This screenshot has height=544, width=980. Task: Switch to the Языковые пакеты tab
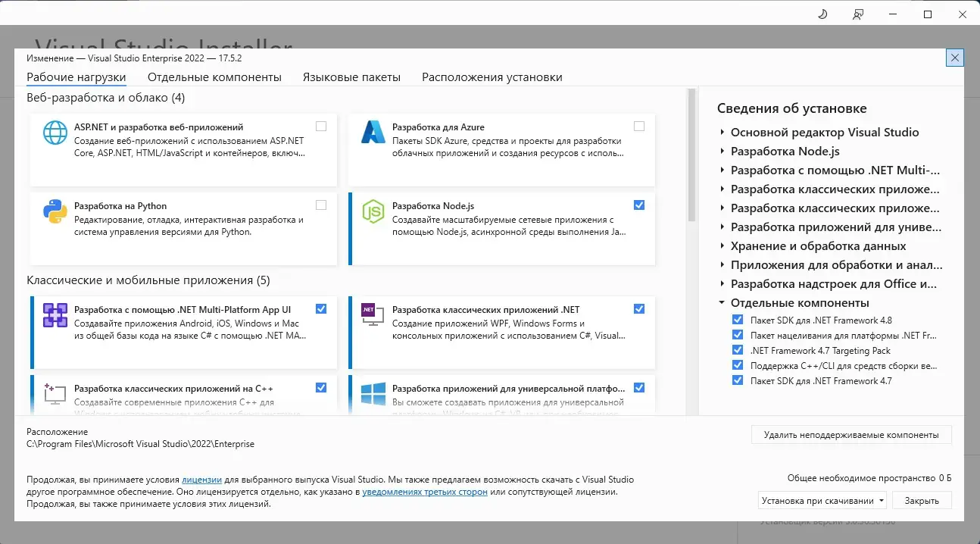351,77
